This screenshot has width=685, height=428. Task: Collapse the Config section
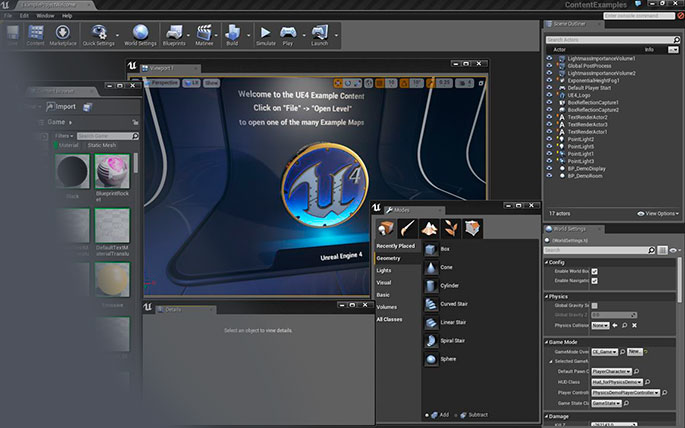pos(547,262)
